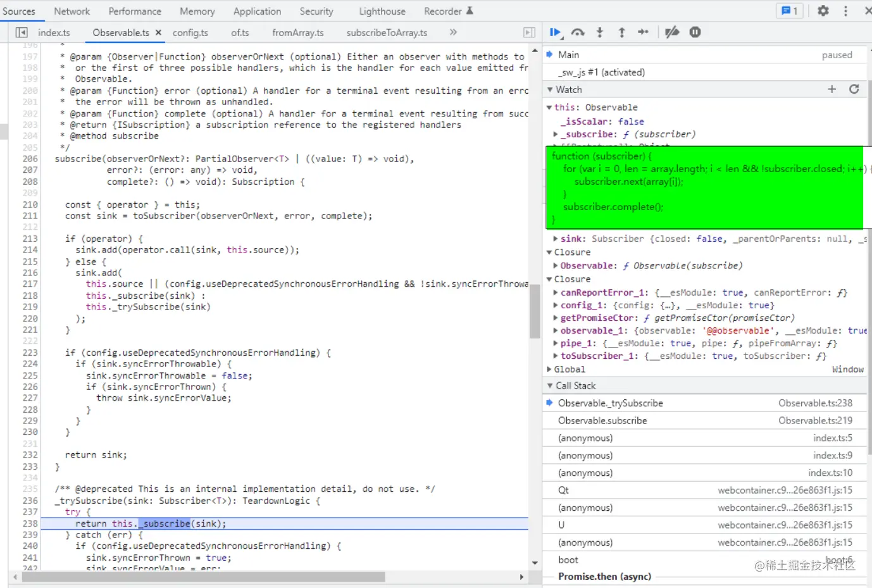
Task: Show more open file tabs
Action: 453,32
